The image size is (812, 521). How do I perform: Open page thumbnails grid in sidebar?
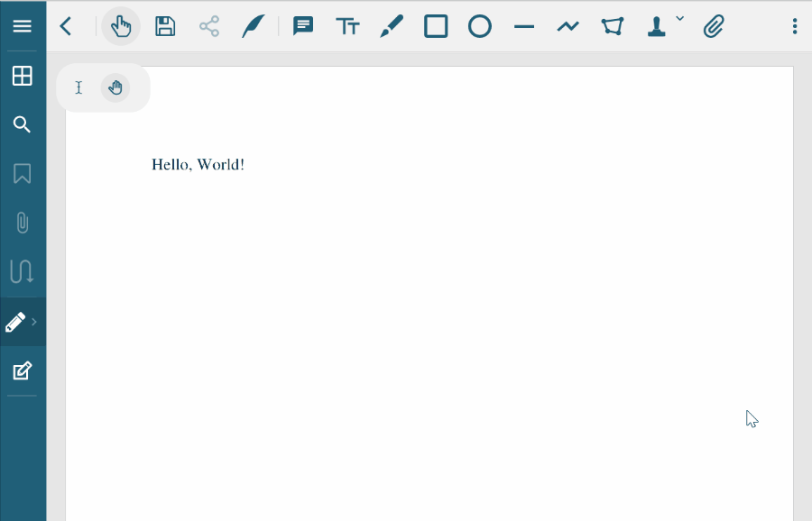pos(23,76)
